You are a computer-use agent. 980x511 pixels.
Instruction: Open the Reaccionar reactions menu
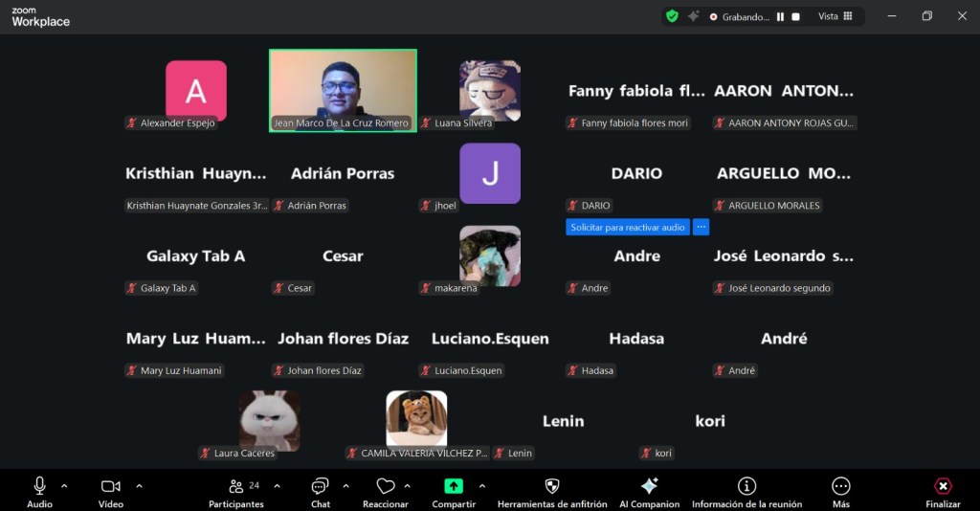click(x=386, y=492)
